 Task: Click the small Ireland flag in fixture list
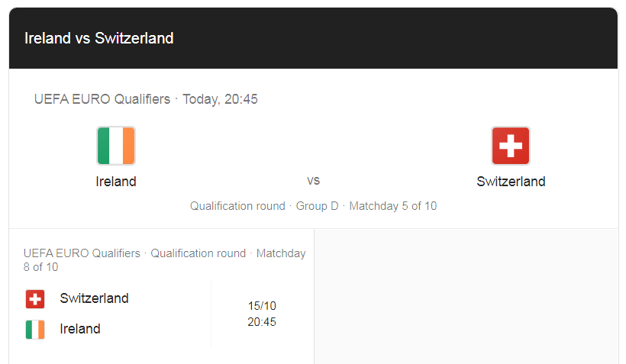tap(35, 329)
